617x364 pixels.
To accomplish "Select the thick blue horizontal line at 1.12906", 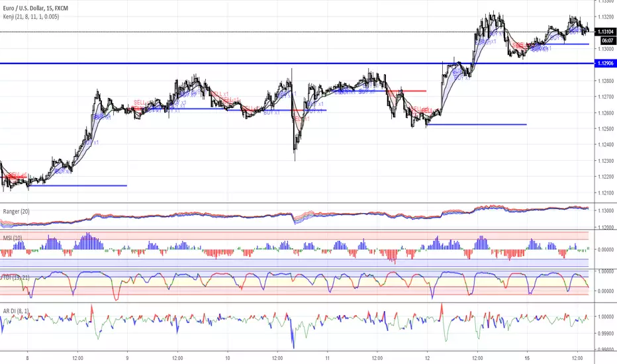I will point(297,64).
